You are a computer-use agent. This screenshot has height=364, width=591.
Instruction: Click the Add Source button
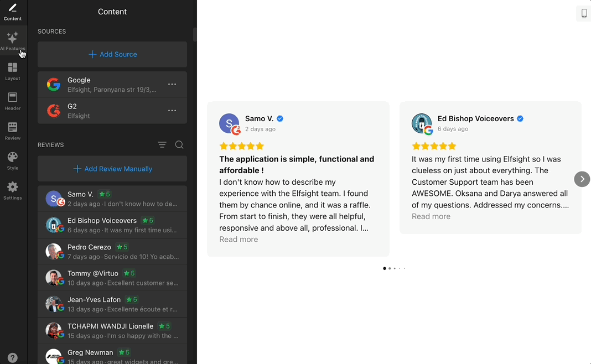tap(112, 54)
